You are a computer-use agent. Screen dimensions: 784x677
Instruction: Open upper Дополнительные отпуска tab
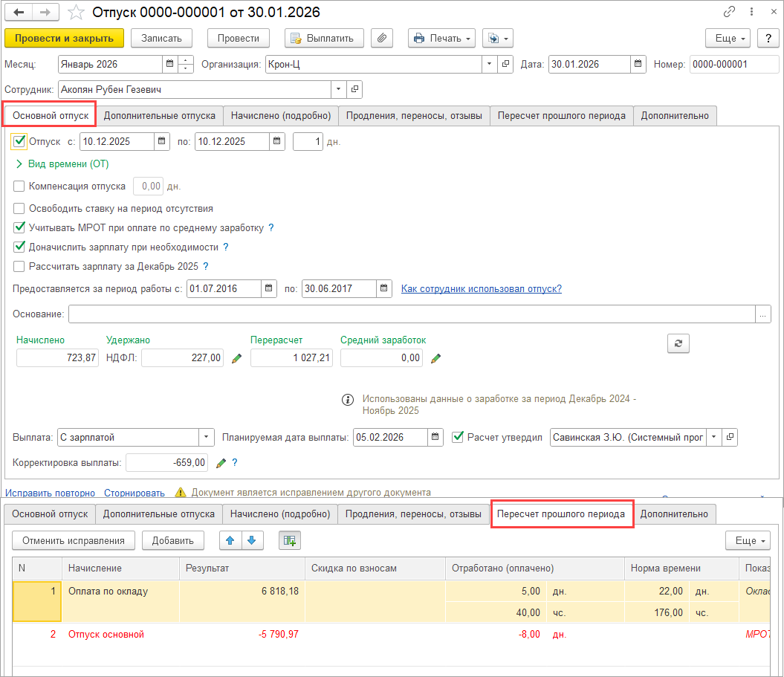160,115
